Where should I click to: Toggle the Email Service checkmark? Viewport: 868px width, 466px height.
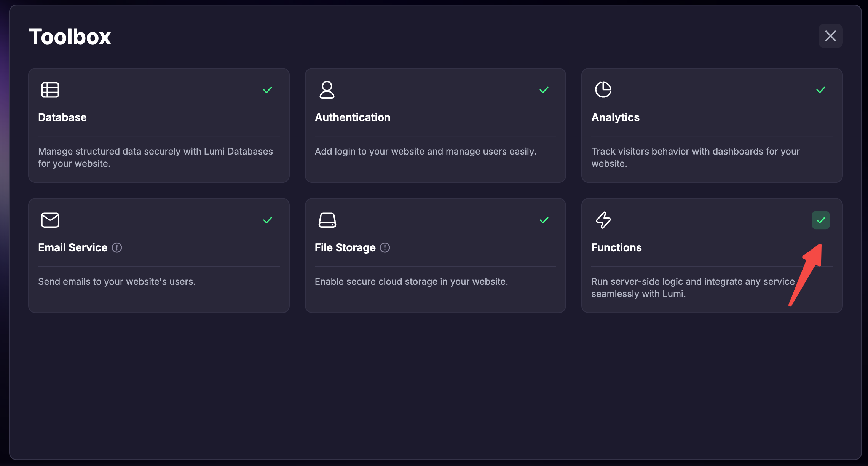(268, 220)
